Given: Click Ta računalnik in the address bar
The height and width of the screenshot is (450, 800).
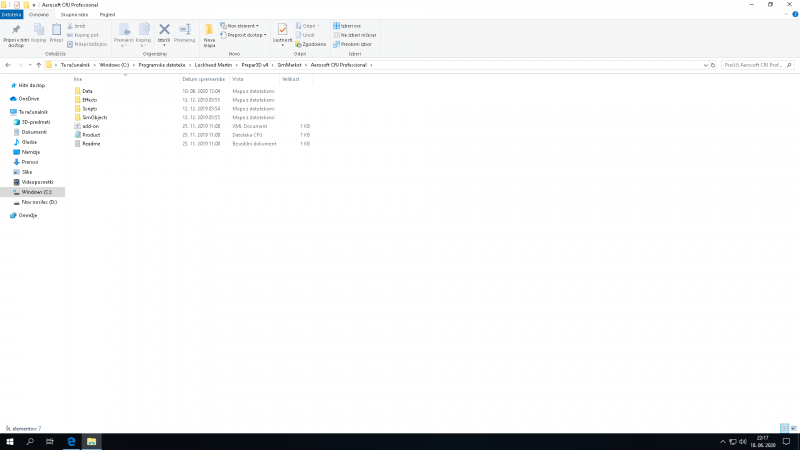Looking at the screenshot, I should click(x=75, y=65).
